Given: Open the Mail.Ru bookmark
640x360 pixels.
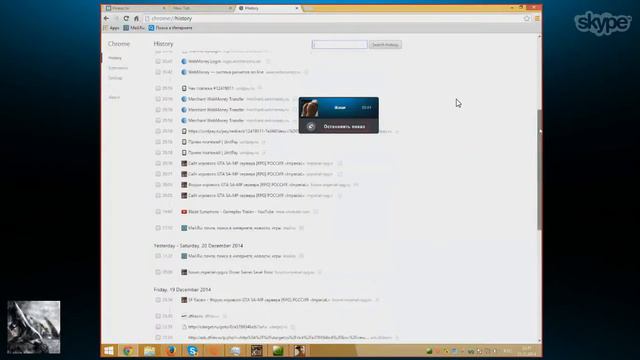Looking at the screenshot, I should [x=134, y=28].
